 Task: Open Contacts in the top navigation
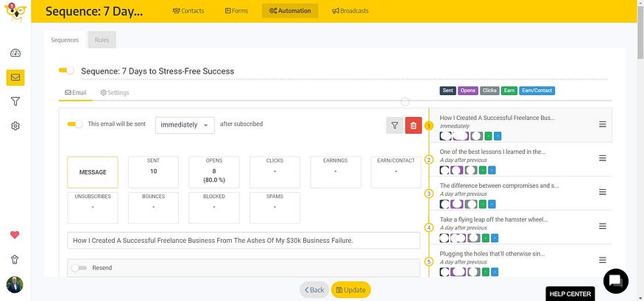[188, 11]
